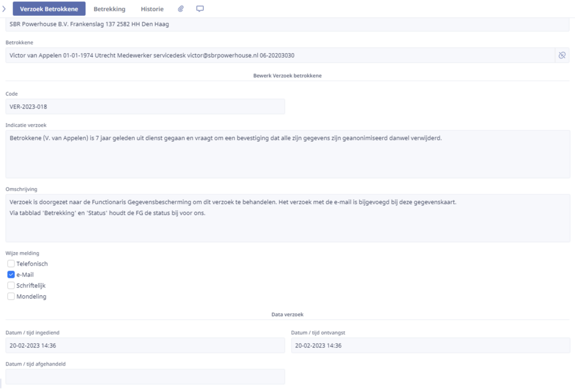
Task: Uncheck the e-Mail checkbox
Action: pyautogui.click(x=11, y=275)
